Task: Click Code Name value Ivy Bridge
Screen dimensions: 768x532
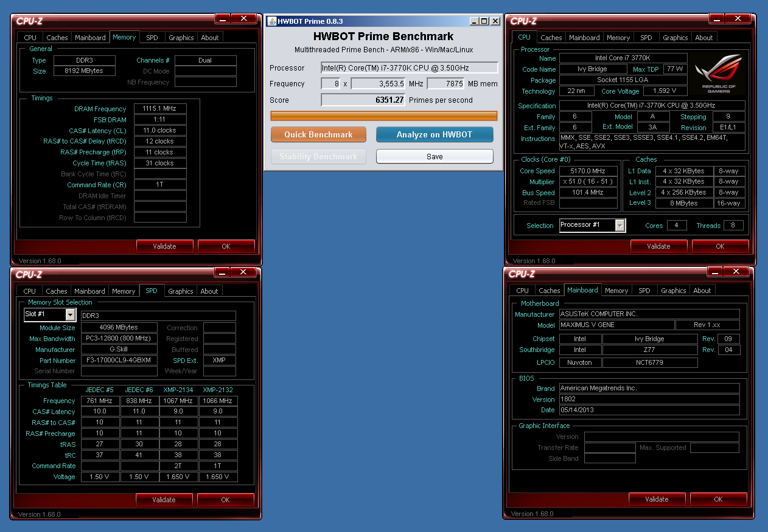Action: (x=592, y=69)
